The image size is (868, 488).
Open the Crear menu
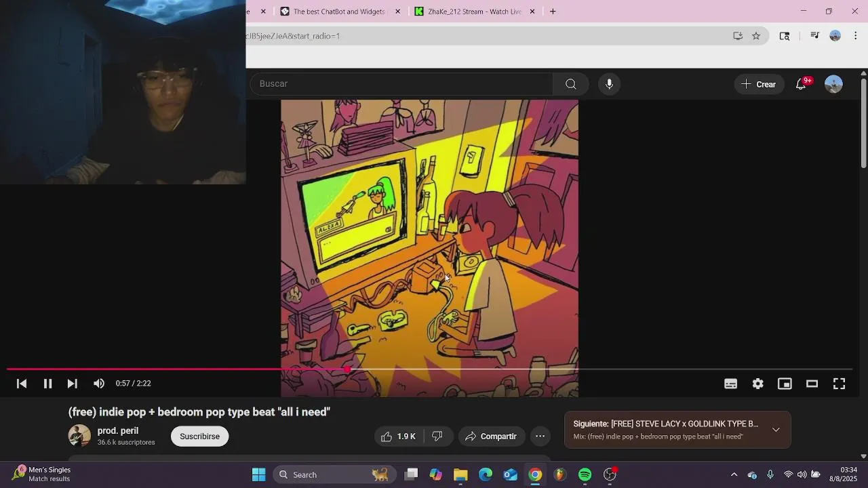(x=759, y=84)
